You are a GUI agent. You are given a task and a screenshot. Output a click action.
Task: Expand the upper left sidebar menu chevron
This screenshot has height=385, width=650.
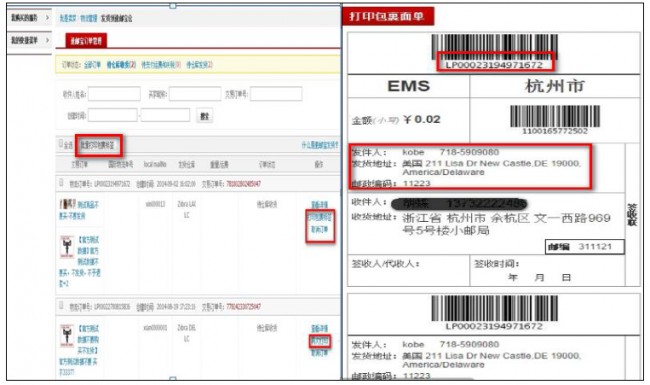(47, 18)
